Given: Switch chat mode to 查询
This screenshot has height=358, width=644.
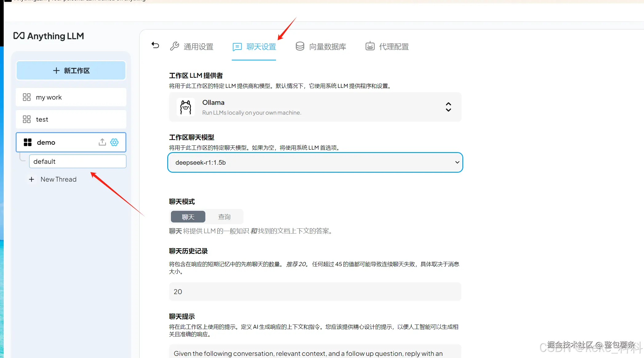Looking at the screenshot, I should (x=224, y=217).
